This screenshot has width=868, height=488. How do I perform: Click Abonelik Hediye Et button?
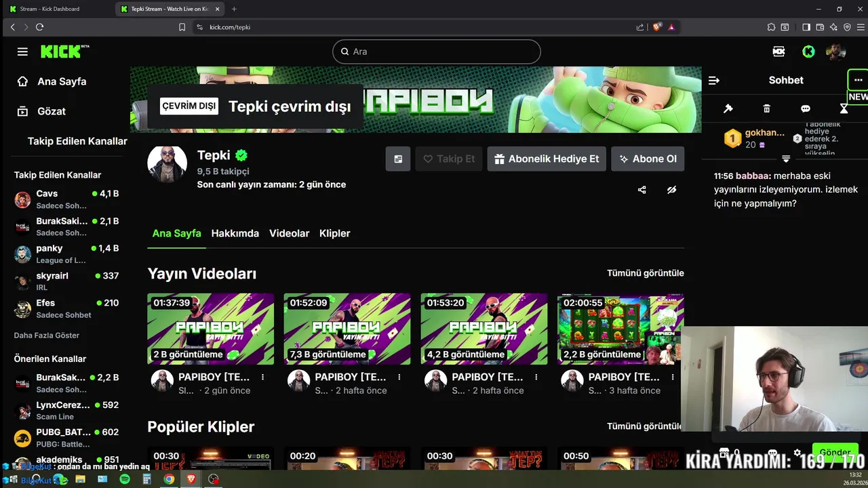(x=547, y=159)
